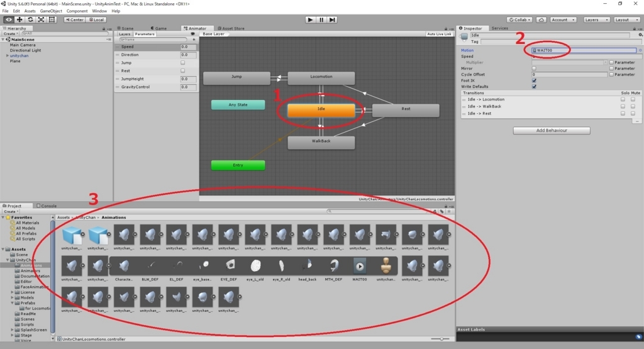Click the add parameter plus icon

pyautogui.click(x=194, y=40)
